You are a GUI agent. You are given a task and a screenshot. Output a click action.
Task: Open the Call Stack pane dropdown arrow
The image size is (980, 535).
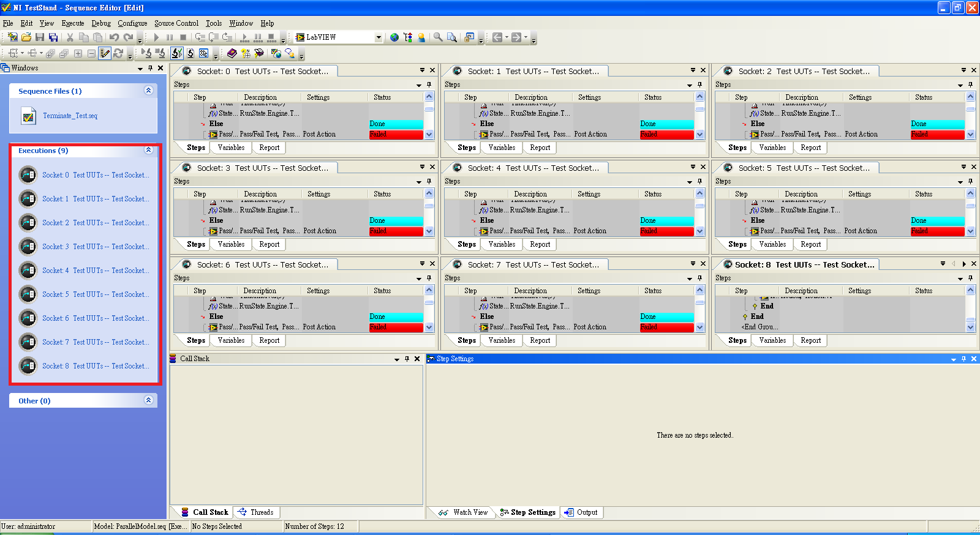click(397, 359)
